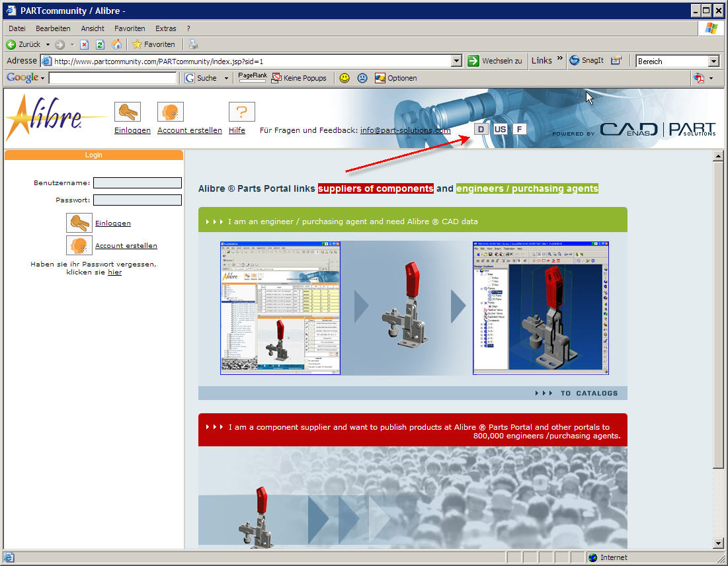Viewport: 728px width, 566px height.
Task: Stop loading with the red X icon
Action: (84, 44)
